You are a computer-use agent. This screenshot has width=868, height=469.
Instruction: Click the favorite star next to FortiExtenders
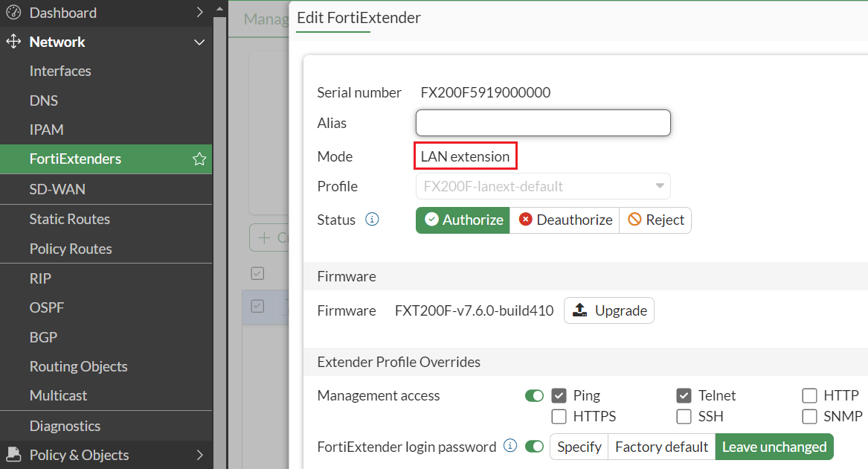click(199, 159)
